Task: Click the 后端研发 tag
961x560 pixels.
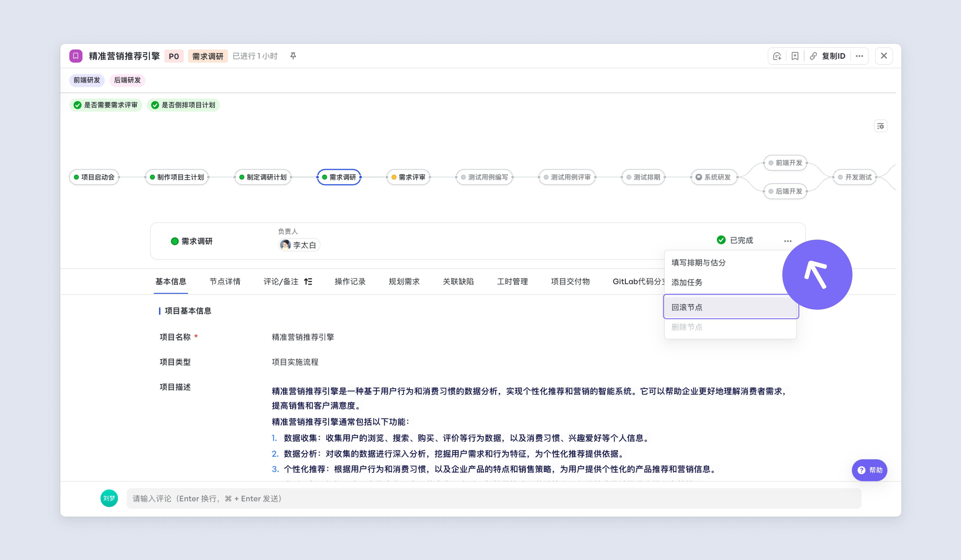Action: tap(127, 80)
